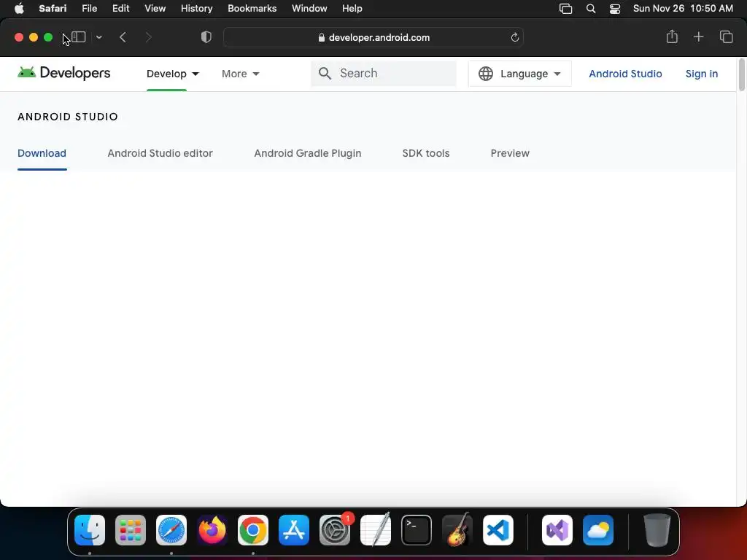Open TextEdit from the Dock
747x560 pixels.
pyautogui.click(x=376, y=530)
